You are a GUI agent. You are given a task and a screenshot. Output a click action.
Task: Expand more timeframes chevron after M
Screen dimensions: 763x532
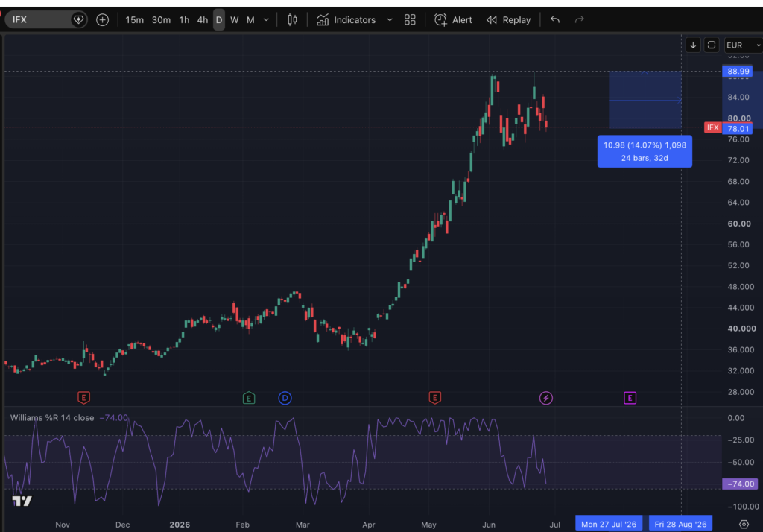pyautogui.click(x=266, y=20)
